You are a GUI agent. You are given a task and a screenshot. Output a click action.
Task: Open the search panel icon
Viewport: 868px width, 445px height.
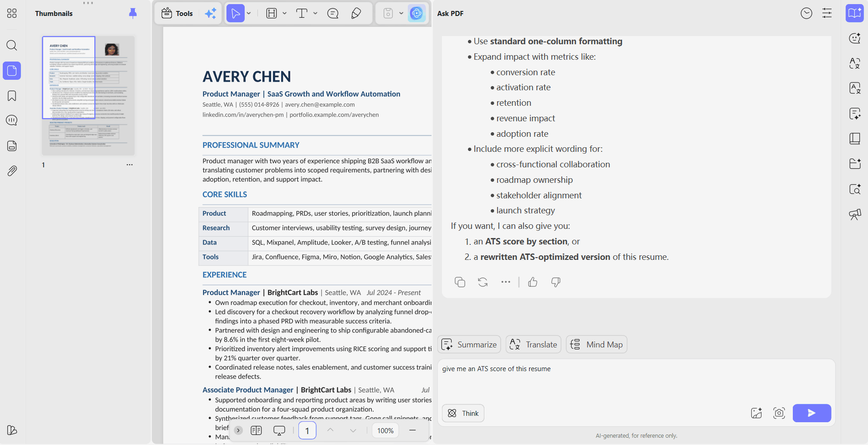pyautogui.click(x=12, y=45)
